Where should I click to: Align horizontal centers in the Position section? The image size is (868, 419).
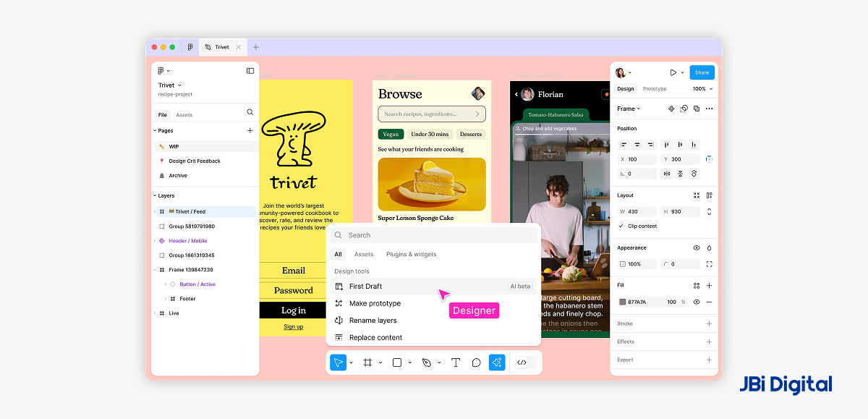tap(637, 145)
